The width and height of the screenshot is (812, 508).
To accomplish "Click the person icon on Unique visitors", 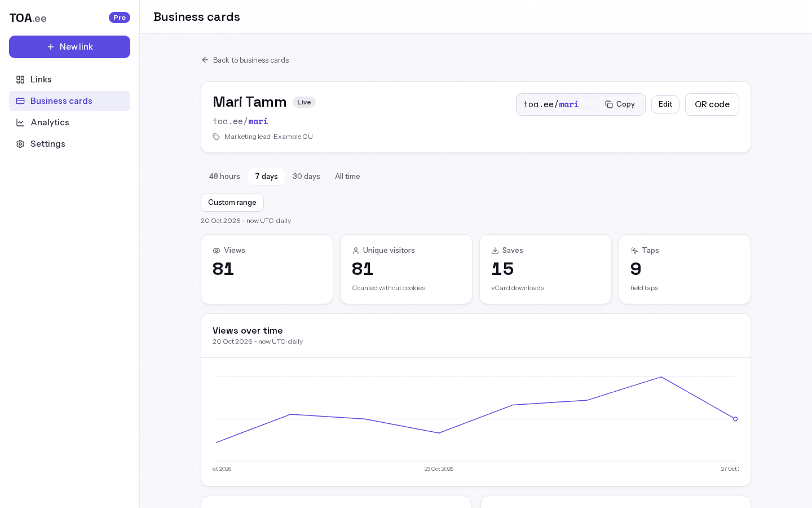I will pos(356,251).
